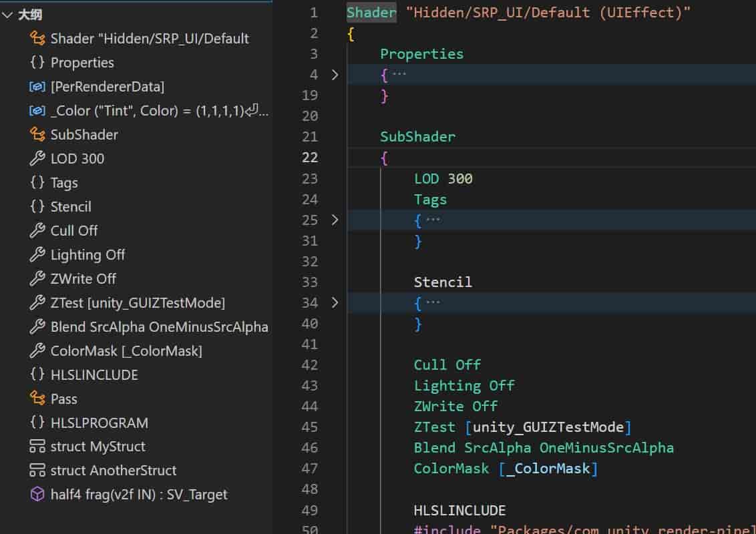
Task: Click the key icon next to Pass
Action: (x=37, y=398)
